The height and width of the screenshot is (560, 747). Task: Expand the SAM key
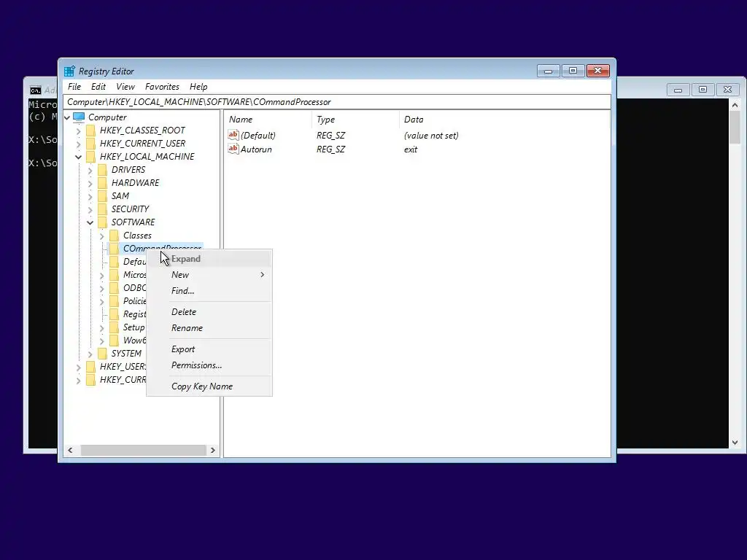pyautogui.click(x=90, y=196)
